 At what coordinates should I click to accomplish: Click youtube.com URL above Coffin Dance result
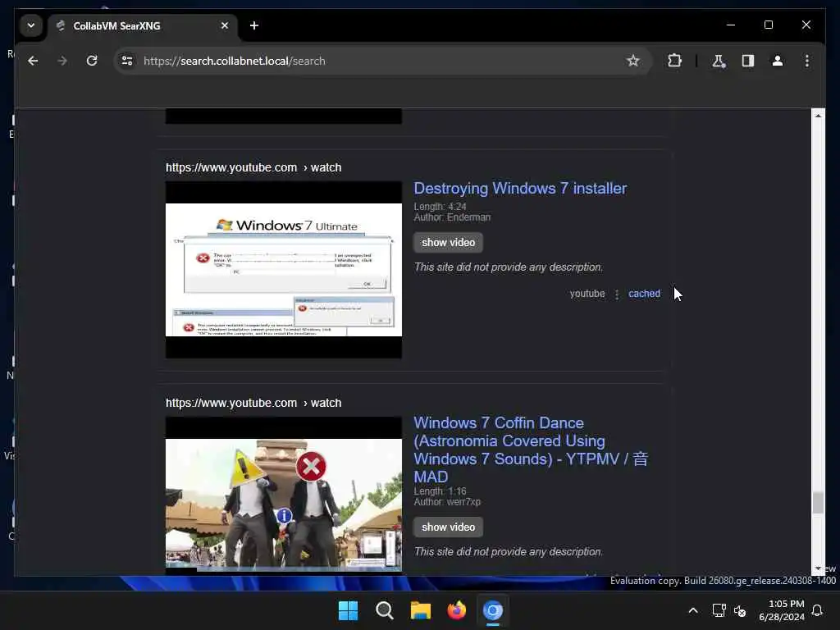253,403
